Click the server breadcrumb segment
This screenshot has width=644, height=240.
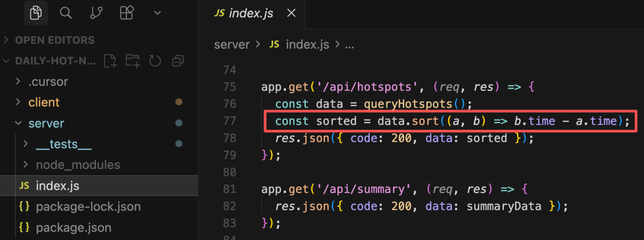point(231,44)
